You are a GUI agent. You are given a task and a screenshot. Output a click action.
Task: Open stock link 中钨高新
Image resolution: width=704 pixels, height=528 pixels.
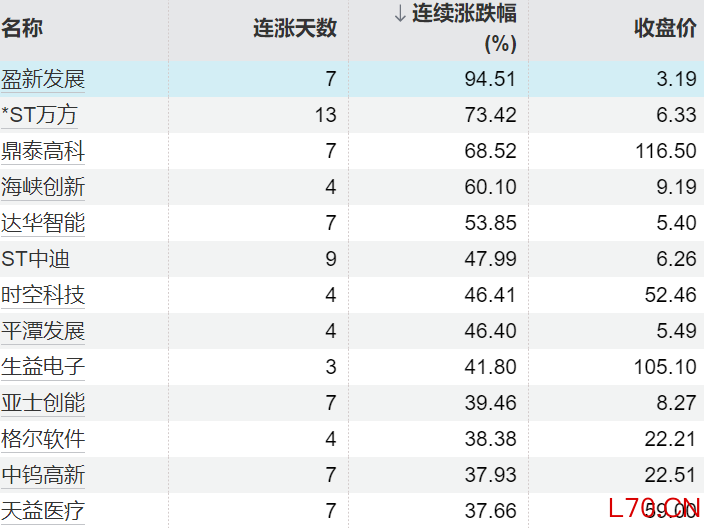[43, 475]
